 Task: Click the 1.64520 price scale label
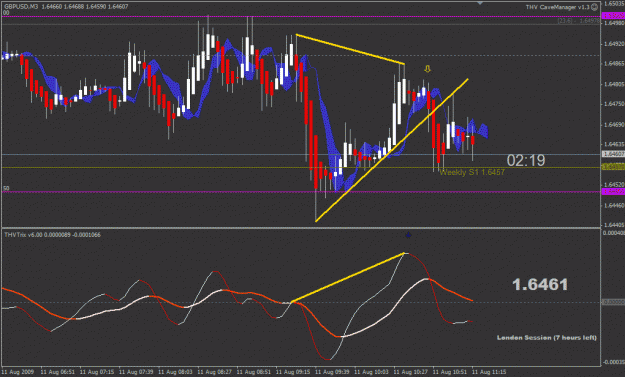click(x=614, y=185)
